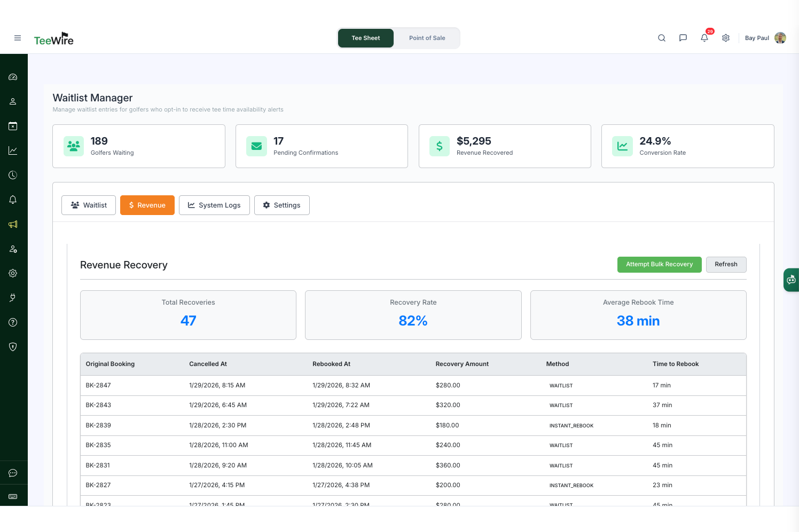Open the help question mark icon
The width and height of the screenshot is (799, 532).
pos(13,322)
